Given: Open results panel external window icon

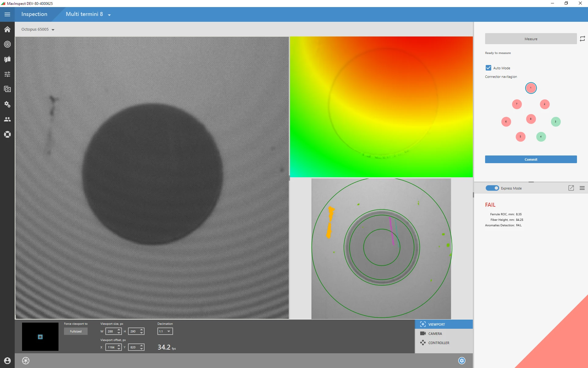Looking at the screenshot, I should [x=571, y=188].
